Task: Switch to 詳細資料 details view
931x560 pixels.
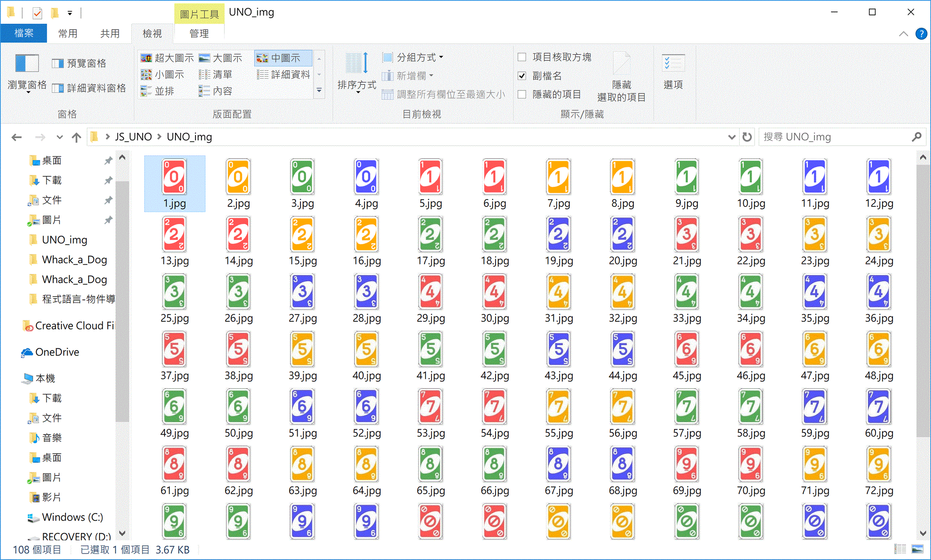Action: point(284,75)
